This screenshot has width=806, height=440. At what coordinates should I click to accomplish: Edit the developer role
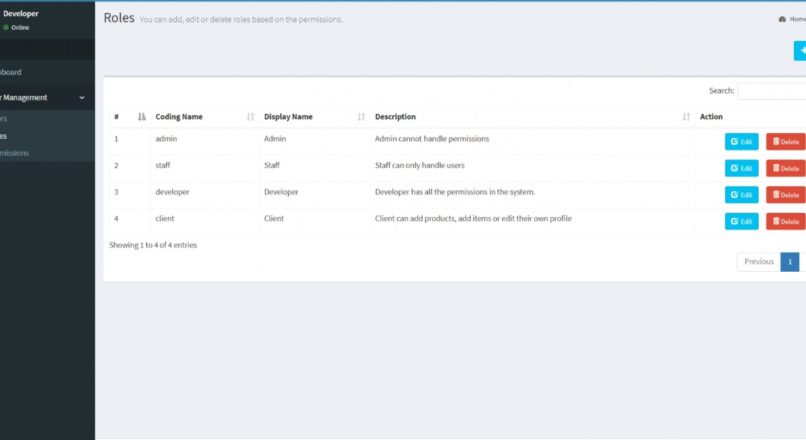741,195
